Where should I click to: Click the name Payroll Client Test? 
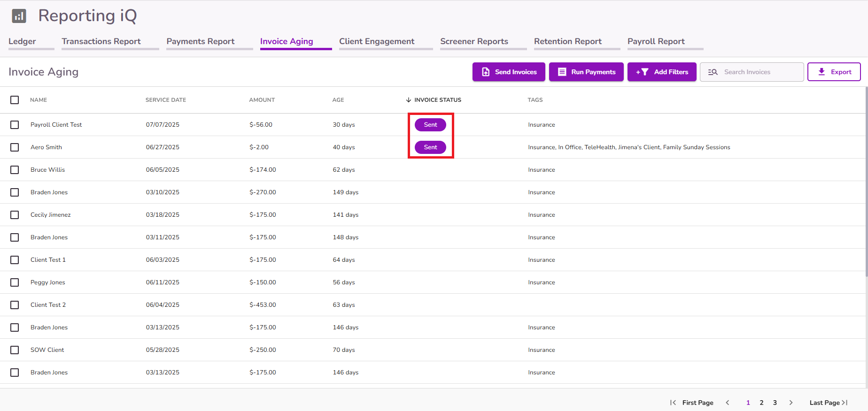(56, 125)
